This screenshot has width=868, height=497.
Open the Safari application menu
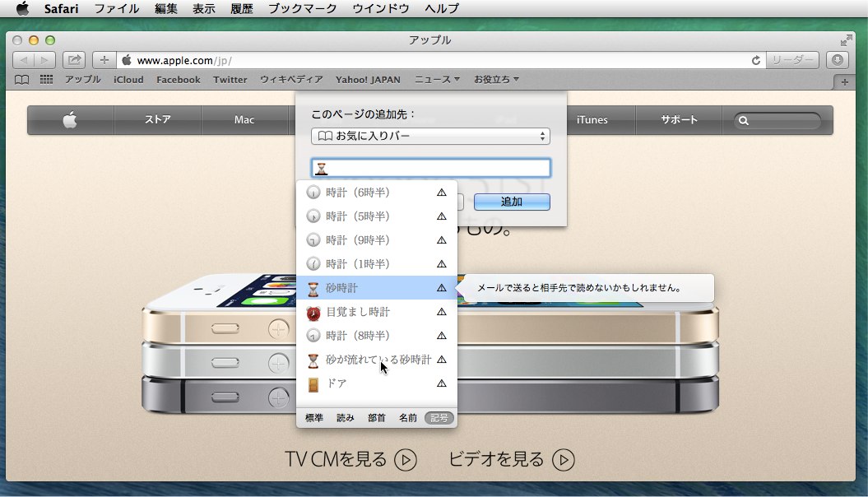click(x=62, y=8)
